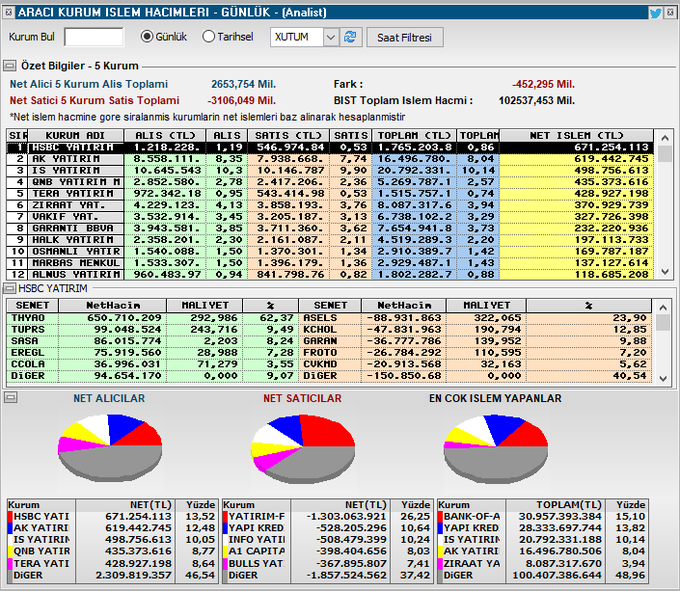Click scroll up arrow of broker table

[x=665, y=138]
